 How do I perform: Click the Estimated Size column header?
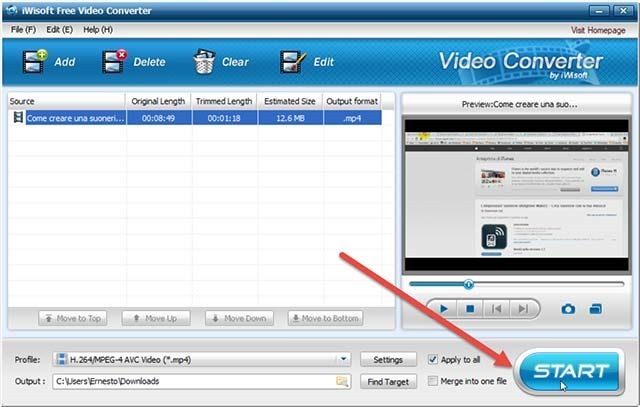(290, 101)
